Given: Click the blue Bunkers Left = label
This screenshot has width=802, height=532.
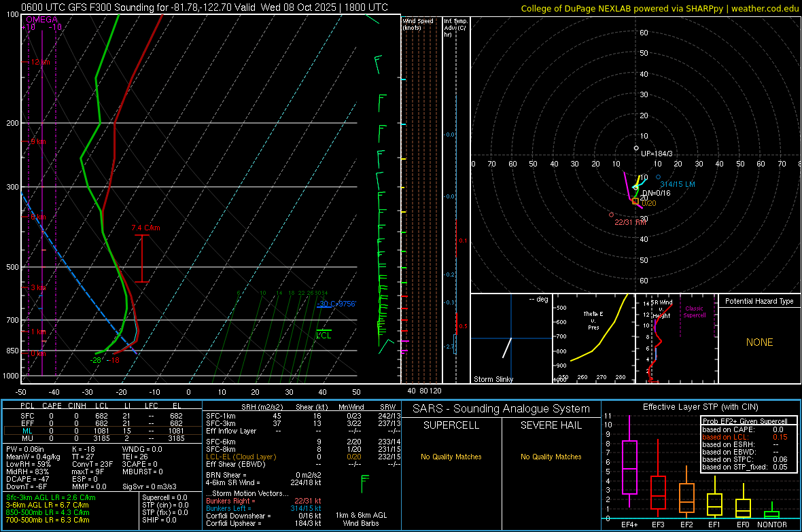Looking at the screenshot, I should click(x=228, y=508).
